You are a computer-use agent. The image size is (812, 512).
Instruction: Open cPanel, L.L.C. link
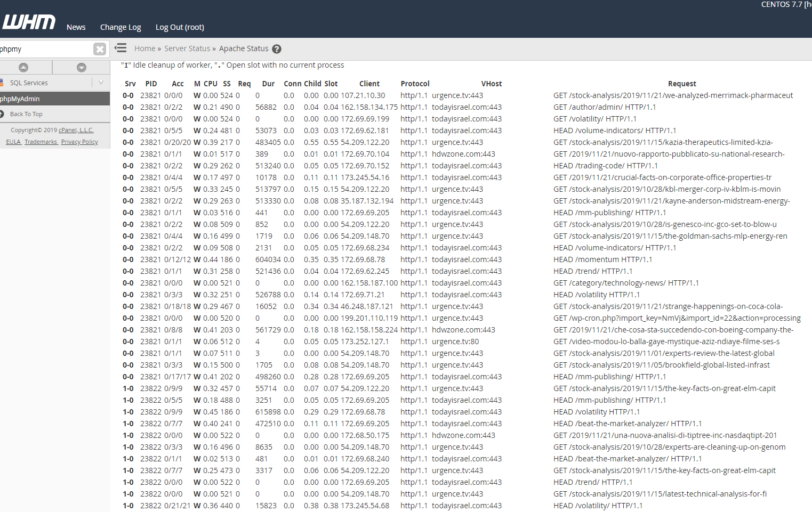click(x=76, y=130)
